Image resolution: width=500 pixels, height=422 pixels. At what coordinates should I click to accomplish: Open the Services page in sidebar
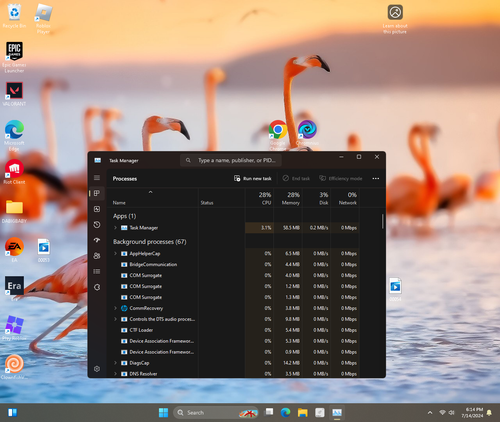[x=97, y=287]
